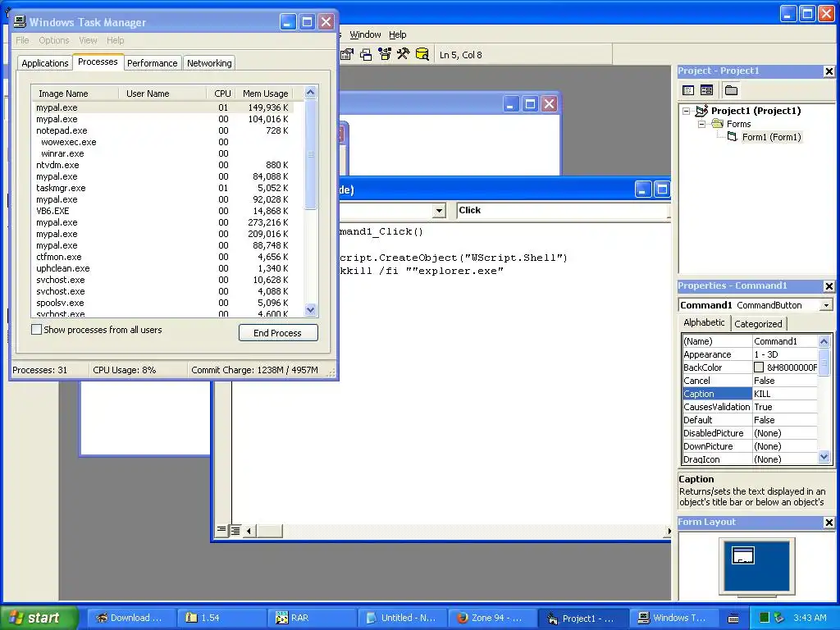
Task: Open the Window menu in VB6
Action: 365,34
